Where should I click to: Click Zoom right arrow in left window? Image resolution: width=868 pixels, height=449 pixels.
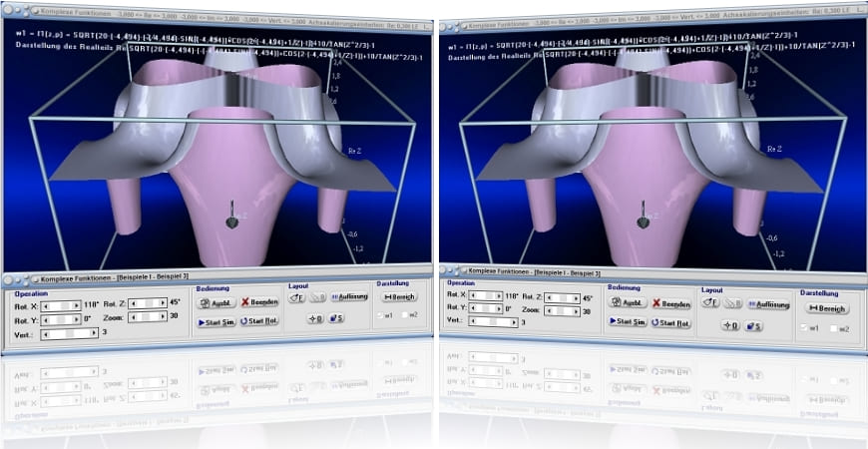click(164, 316)
